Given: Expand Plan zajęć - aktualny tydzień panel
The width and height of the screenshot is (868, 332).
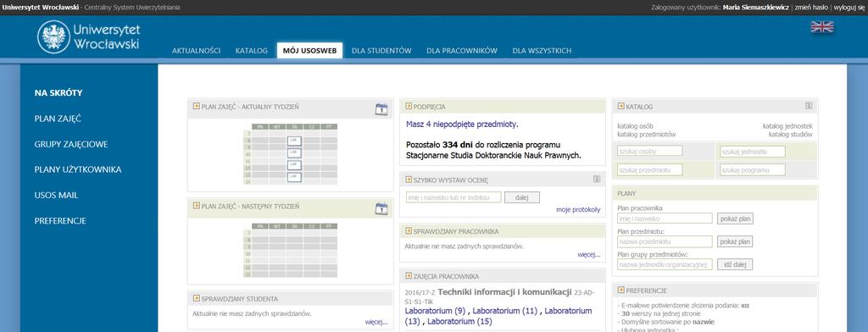Looking at the screenshot, I should tap(196, 106).
